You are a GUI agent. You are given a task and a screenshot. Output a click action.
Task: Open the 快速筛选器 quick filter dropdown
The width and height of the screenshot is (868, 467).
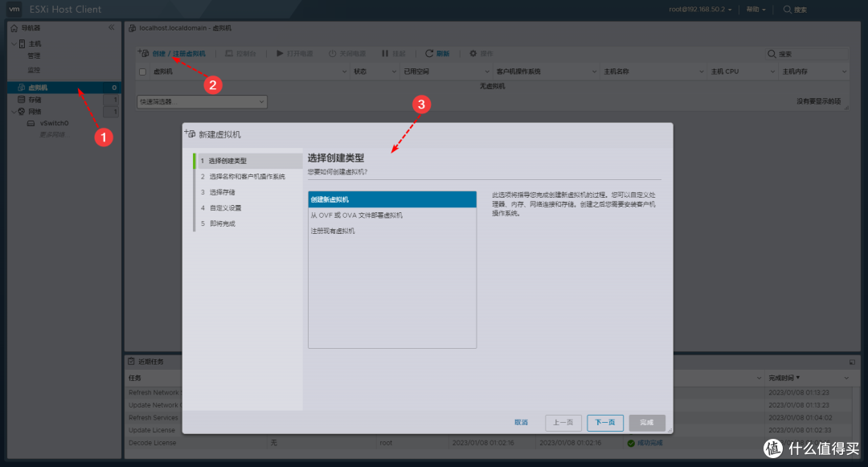(x=201, y=101)
